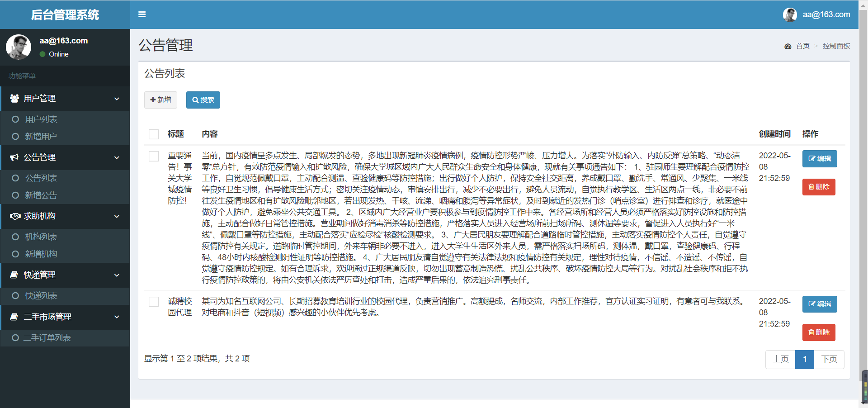868x408 pixels.
Task: Click the 诚聘校园代理 title cell
Action: click(180, 307)
